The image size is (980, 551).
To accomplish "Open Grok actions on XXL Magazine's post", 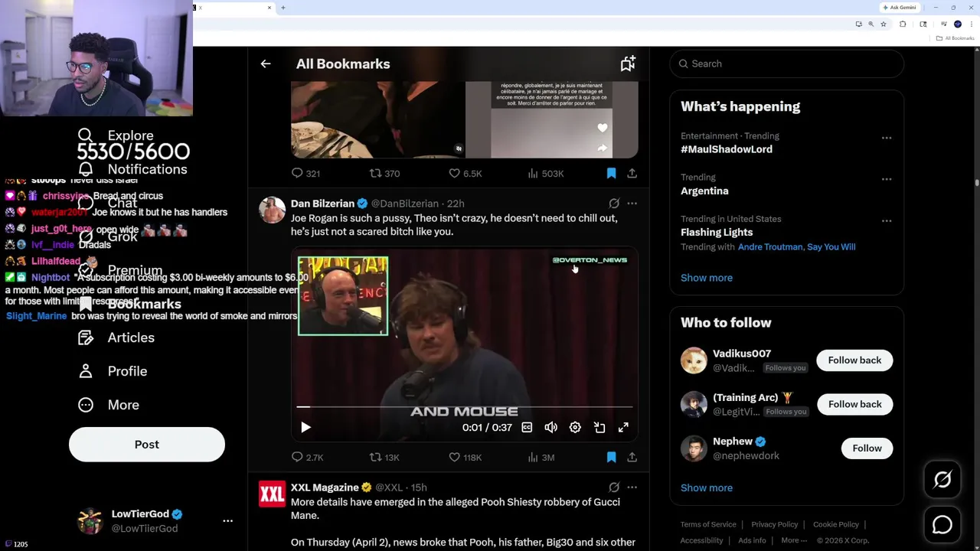I will coord(614,487).
